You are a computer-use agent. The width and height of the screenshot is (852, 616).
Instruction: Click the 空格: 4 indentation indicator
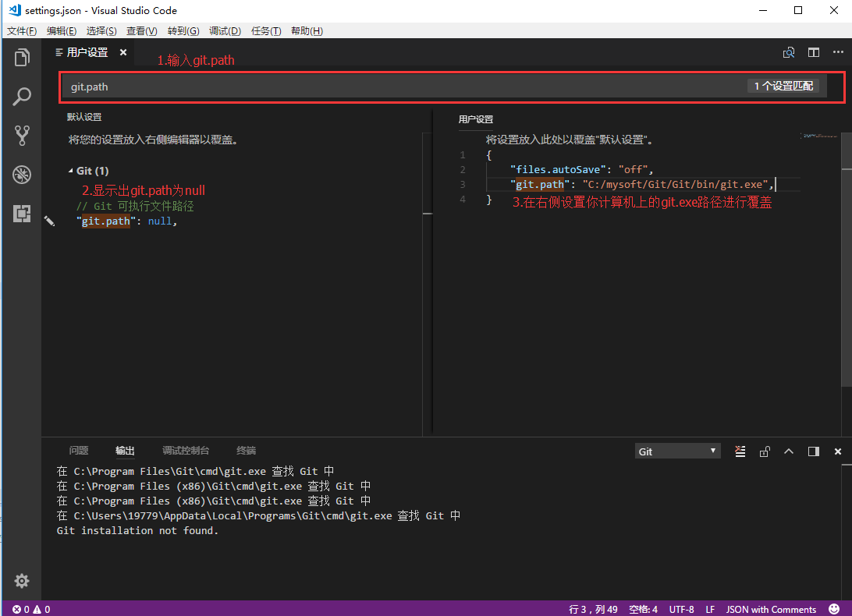[643, 610]
